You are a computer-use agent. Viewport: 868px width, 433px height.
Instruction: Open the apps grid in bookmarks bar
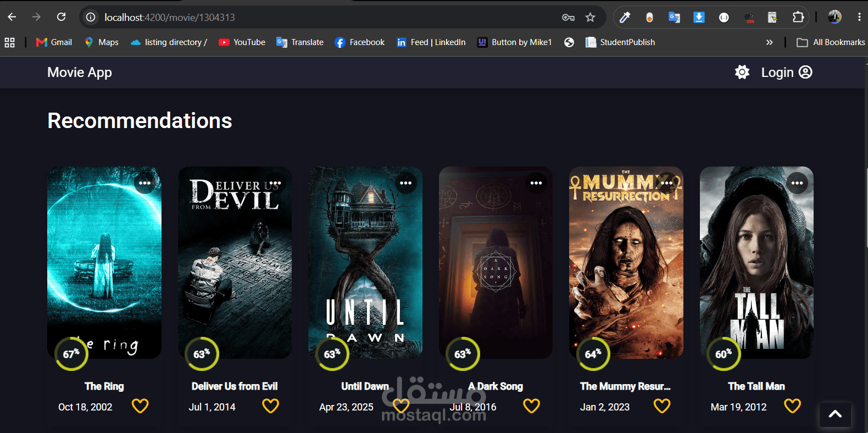(10, 42)
